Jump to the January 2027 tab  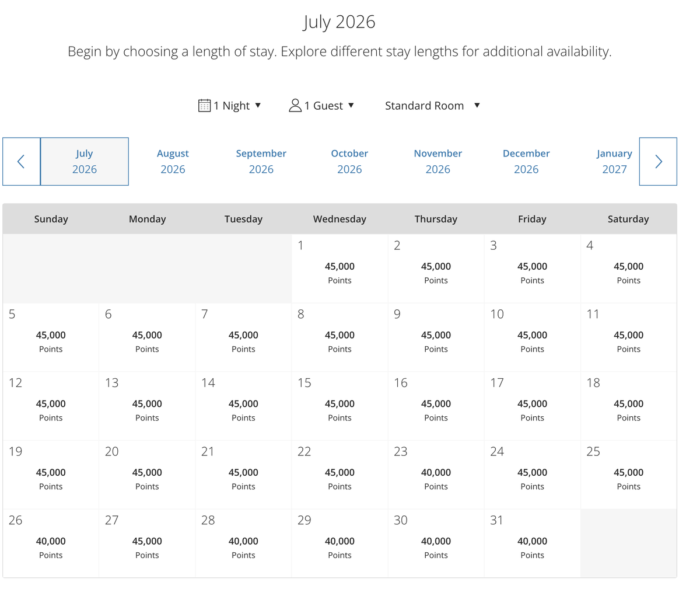[x=614, y=162]
